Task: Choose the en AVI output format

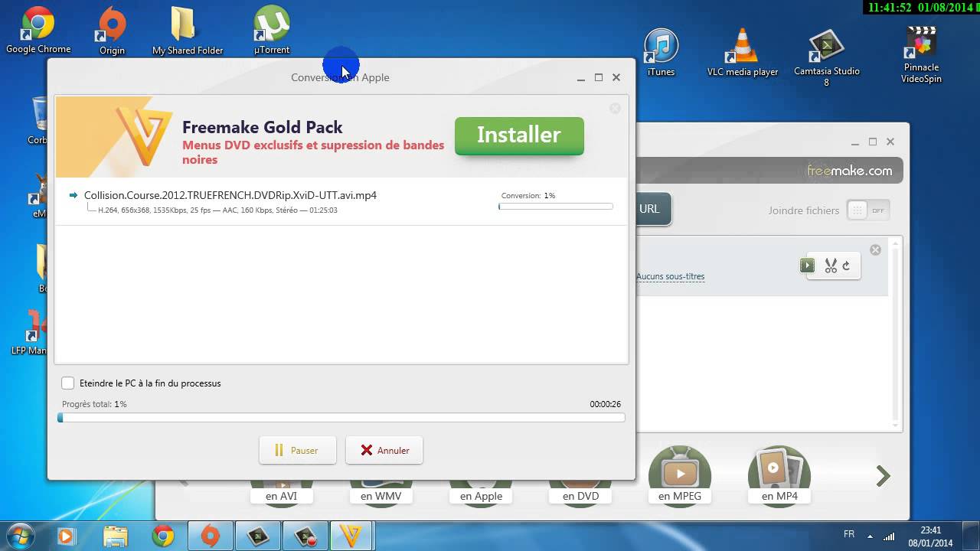Action: click(281, 496)
